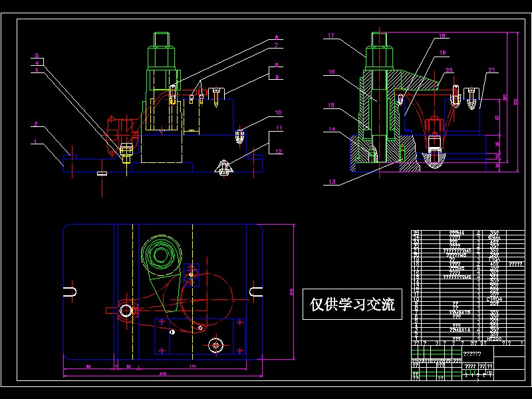Select callout number 16 in section view
The height and width of the screenshot is (399, 532).
coord(331,72)
